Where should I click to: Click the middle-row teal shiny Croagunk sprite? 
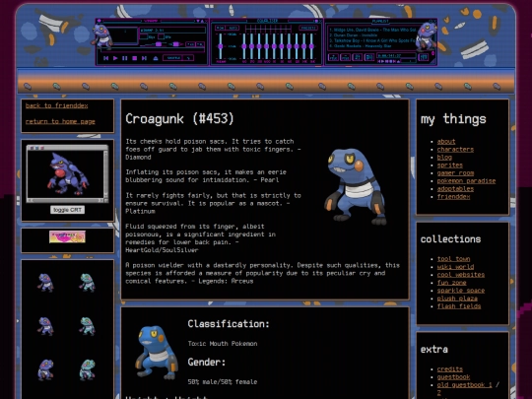pyautogui.click(x=88, y=326)
